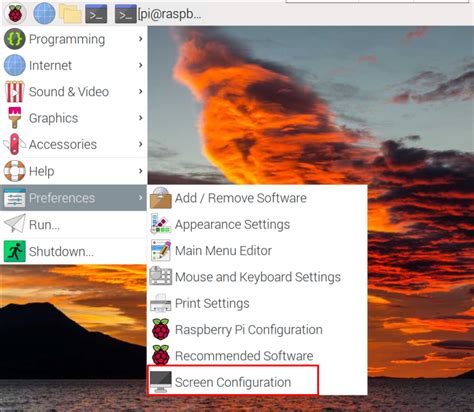This screenshot has width=474, height=412.
Task: Expand the Internet submenu arrow
Action: 140,65
